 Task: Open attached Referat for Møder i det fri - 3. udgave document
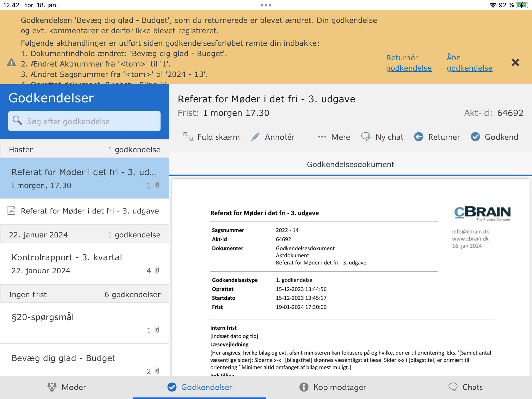point(84,211)
